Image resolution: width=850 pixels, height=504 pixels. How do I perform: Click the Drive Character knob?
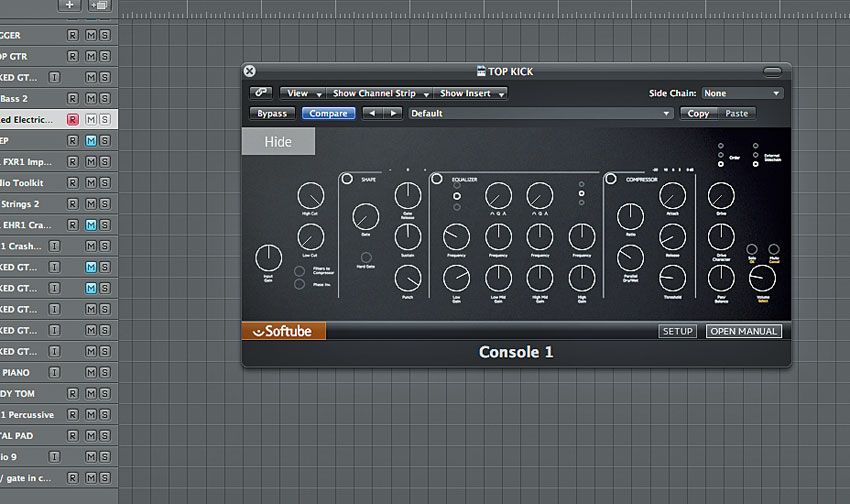(x=721, y=237)
